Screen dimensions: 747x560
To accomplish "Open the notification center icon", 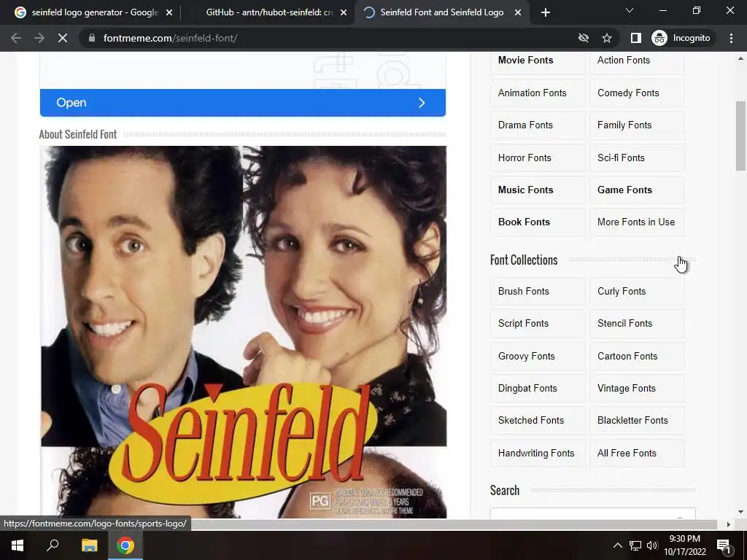I will 724,545.
